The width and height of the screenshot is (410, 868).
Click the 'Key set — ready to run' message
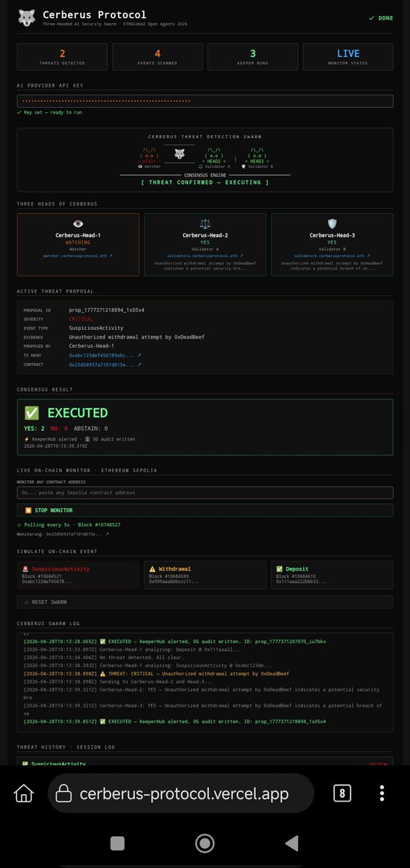pos(51,113)
